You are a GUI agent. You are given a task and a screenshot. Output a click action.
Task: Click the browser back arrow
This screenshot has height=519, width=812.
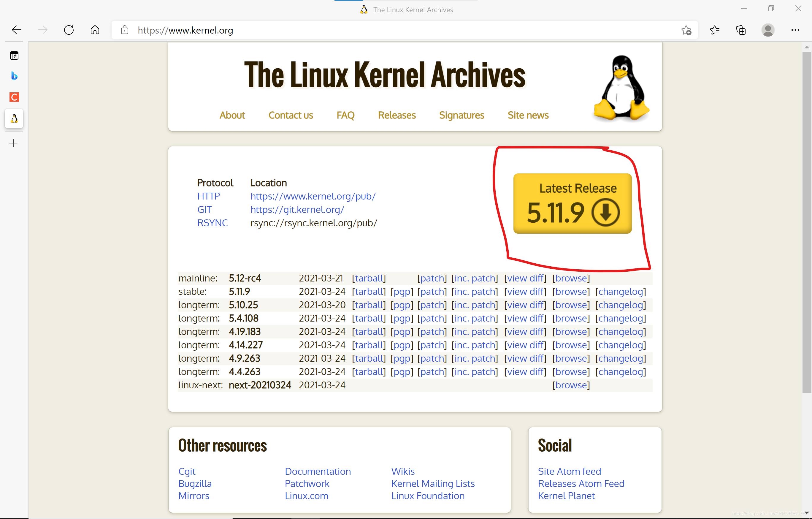click(x=16, y=30)
